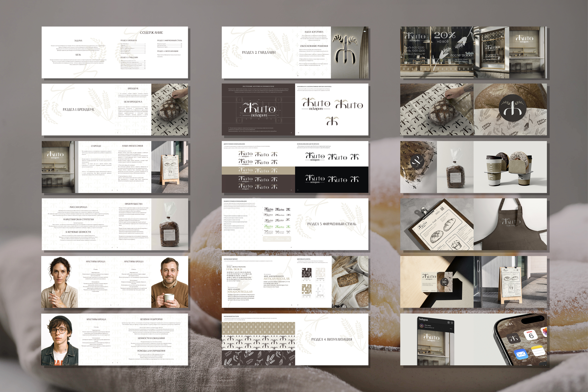Tap the Mail app icon on phone

(x=521, y=354)
